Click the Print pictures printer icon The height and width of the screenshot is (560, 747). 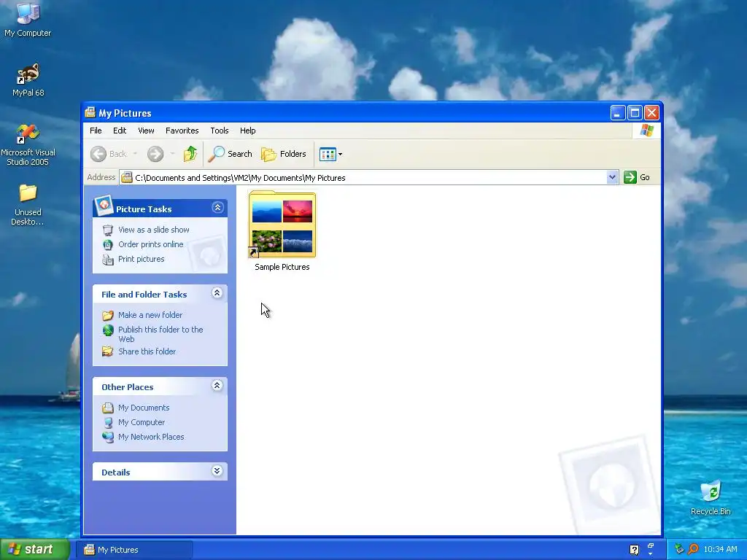coord(108,260)
